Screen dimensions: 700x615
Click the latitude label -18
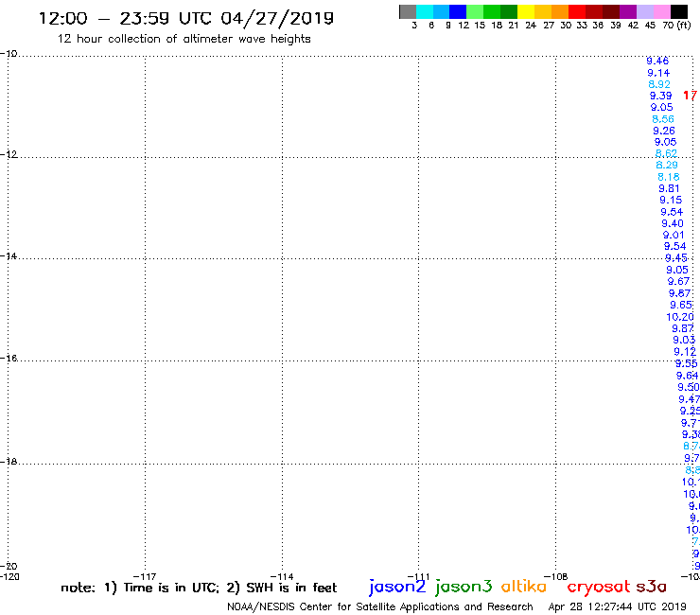pos(9,462)
